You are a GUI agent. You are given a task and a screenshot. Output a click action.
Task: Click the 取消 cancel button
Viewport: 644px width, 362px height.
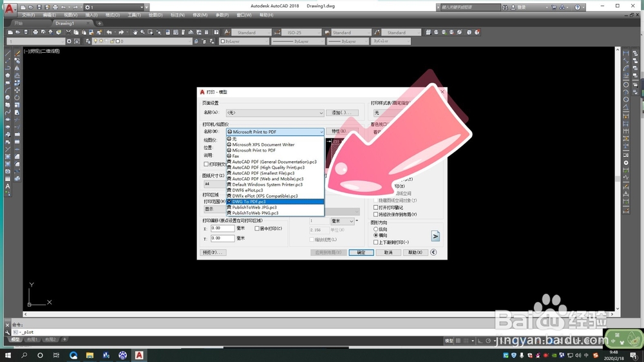pos(388,252)
